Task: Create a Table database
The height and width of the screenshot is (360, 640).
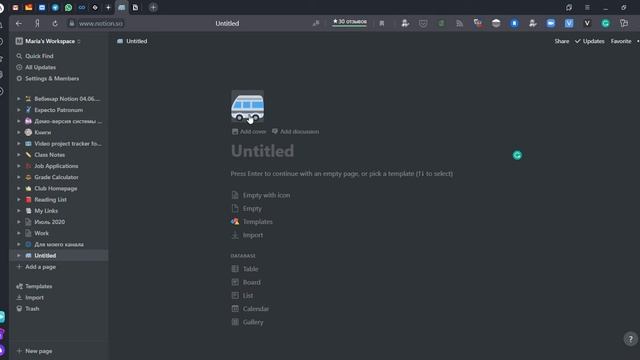Action: click(x=245, y=269)
